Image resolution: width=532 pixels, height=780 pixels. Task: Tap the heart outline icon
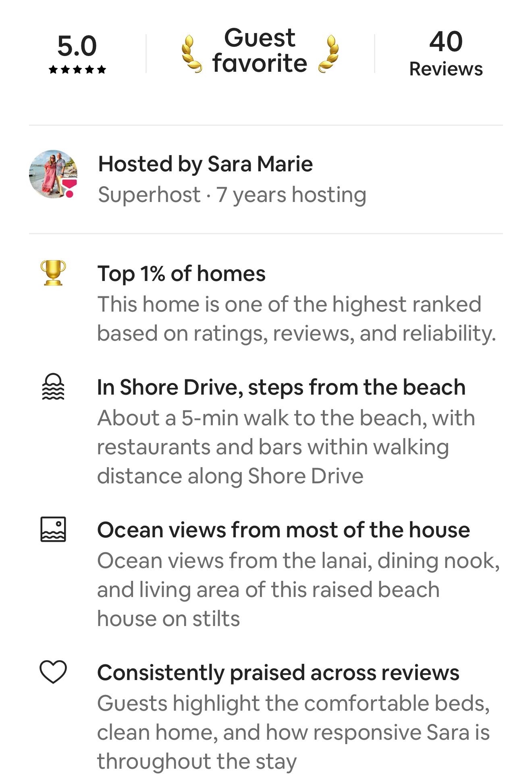point(53,672)
